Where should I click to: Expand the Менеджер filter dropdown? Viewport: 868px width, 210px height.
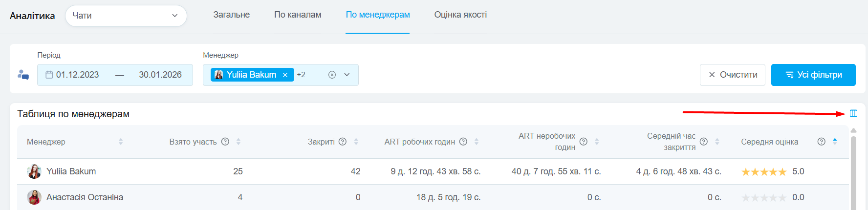coord(347,75)
